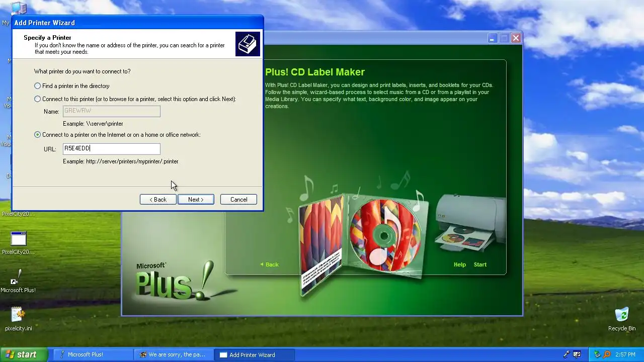This screenshot has height=362, width=644.
Task: Click the disabled printer Name field
Action: click(x=111, y=111)
